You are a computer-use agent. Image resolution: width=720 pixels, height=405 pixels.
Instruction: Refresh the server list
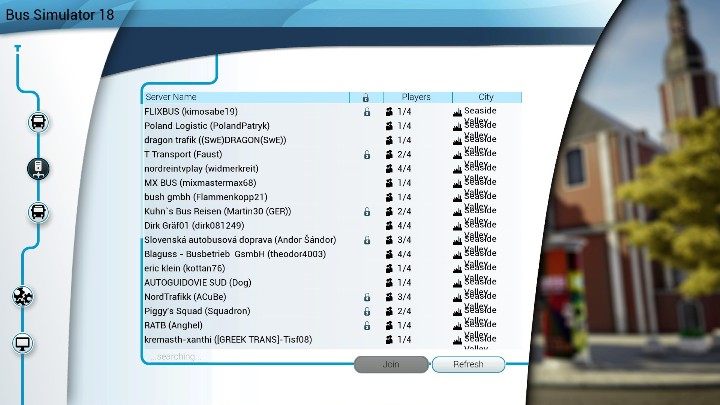[x=468, y=365]
